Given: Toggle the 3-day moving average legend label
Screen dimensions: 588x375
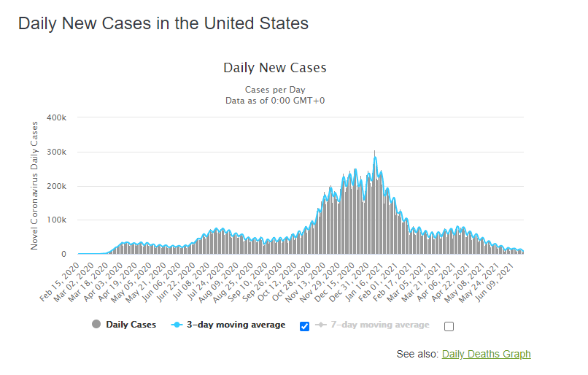Looking at the screenshot, I should (236, 325).
